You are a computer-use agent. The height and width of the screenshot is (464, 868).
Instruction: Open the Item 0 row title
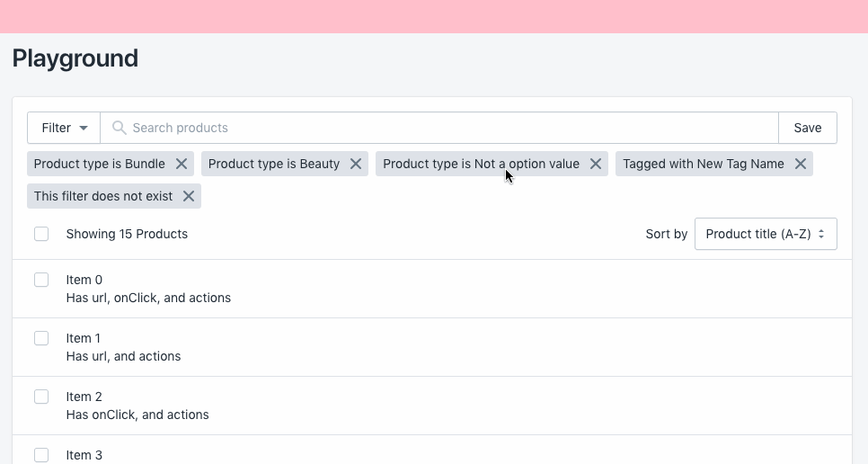(x=84, y=281)
